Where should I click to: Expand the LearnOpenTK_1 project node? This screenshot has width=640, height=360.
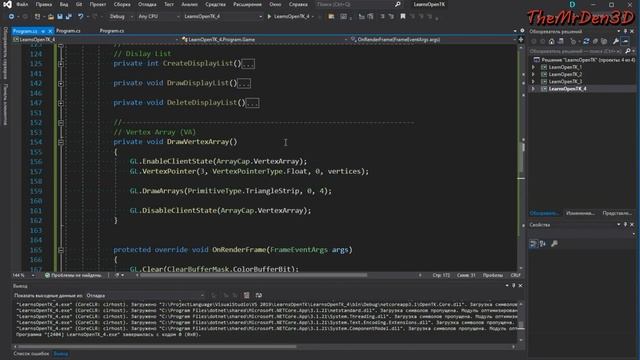pos(533,67)
